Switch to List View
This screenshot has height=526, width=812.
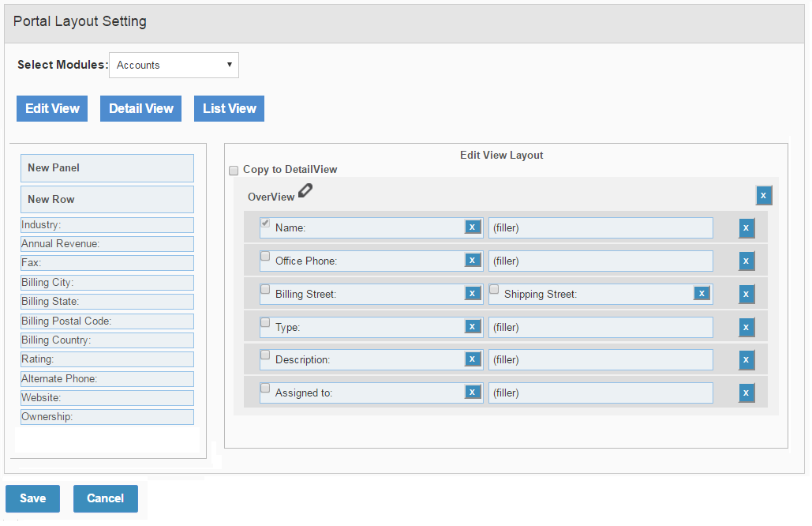pyautogui.click(x=229, y=108)
